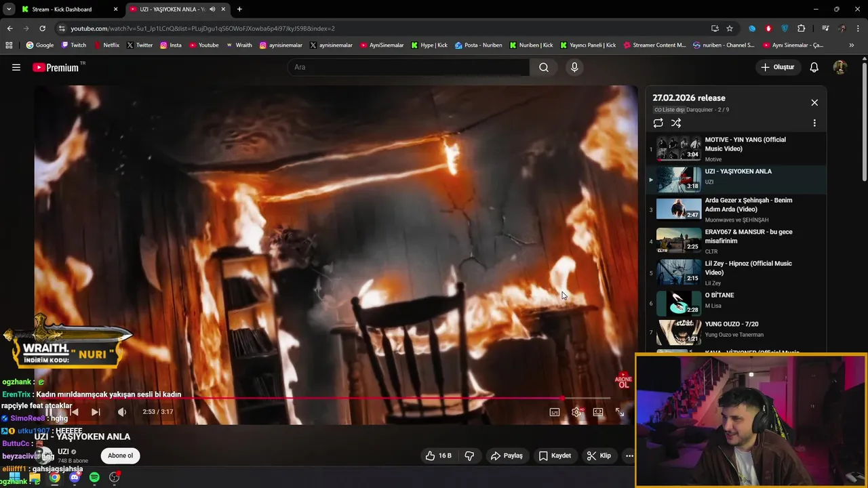Screen dimensions: 868x488
Task: Open a new browser tab
Action: pos(239,9)
